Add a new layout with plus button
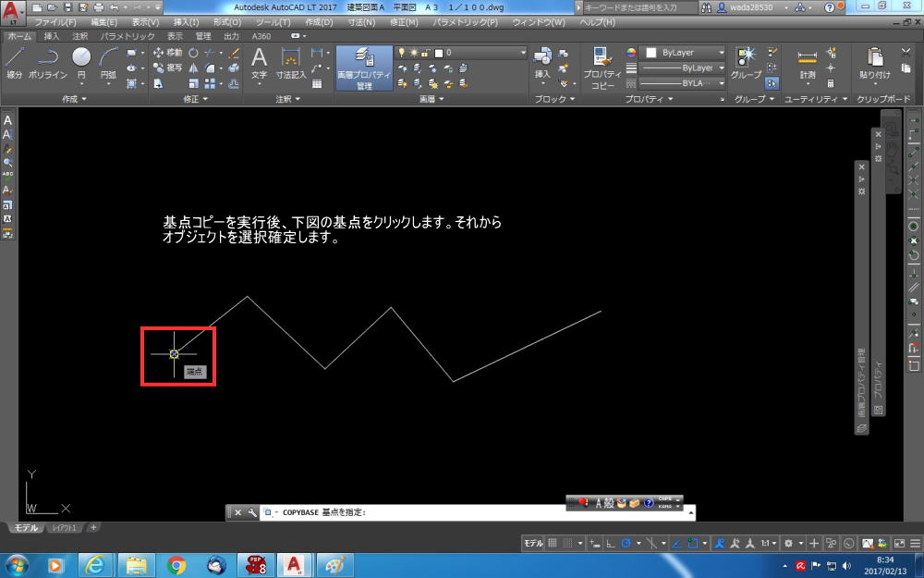The image size is (924, 578). [93, 527]
